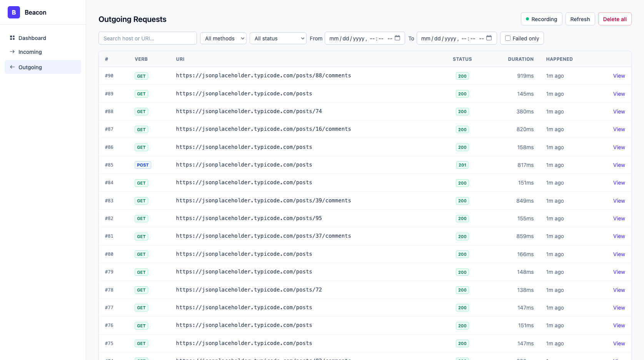The height and width of the screenshot is (360, 644).
Task: Go to the Dashboard page
Action: [32, 38]
